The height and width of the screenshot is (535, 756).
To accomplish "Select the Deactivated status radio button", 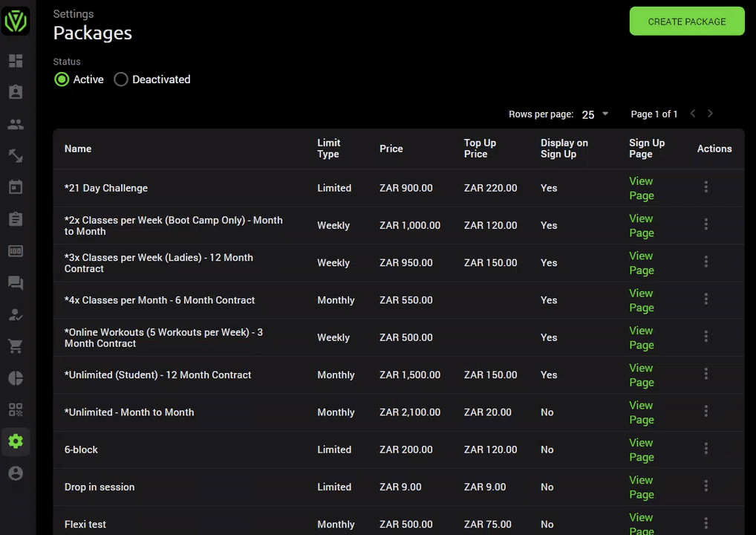I will tap(121, 79).
